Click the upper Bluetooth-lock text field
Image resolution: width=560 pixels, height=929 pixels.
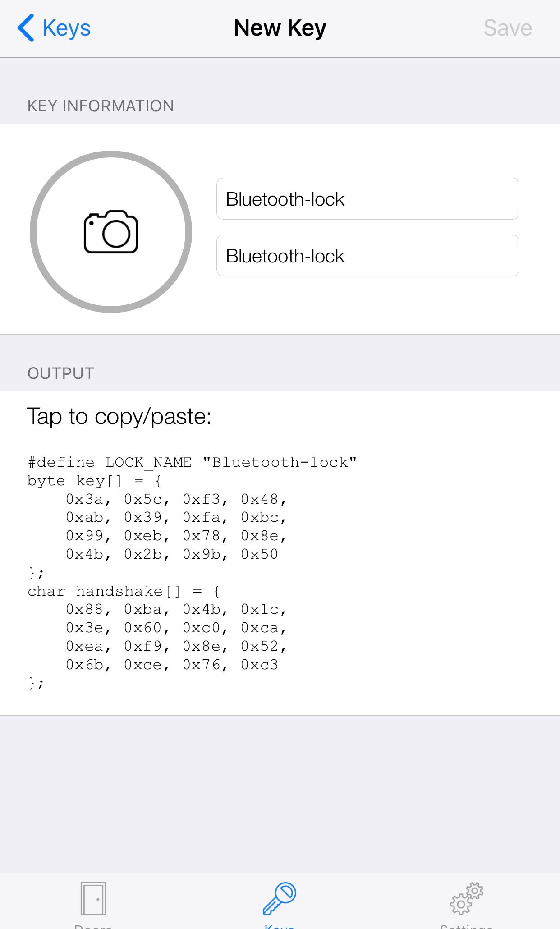[367, 199]
